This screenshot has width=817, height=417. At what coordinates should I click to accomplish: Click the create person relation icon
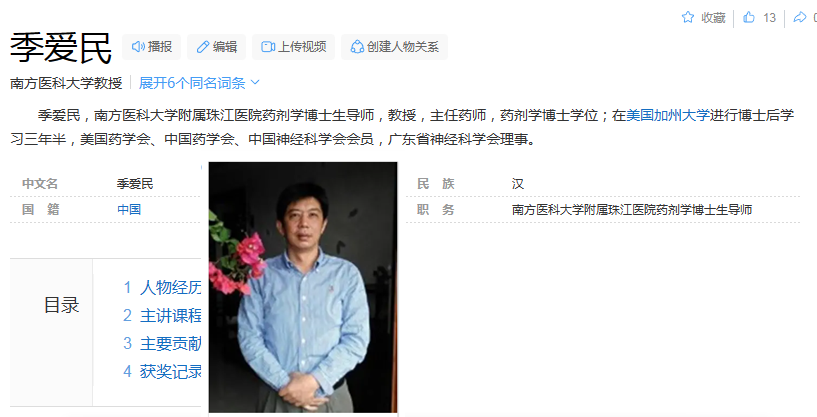[x=357, y=47]
